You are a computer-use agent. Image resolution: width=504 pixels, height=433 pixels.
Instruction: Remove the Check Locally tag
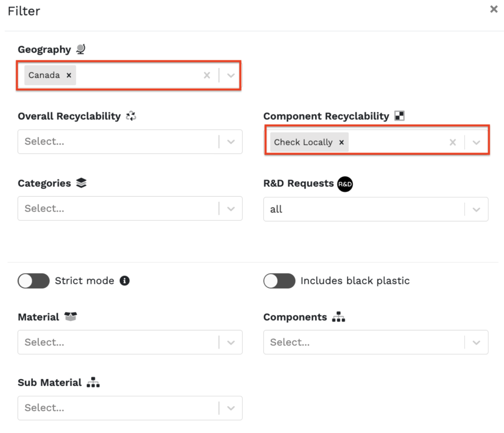pos(341,142)
